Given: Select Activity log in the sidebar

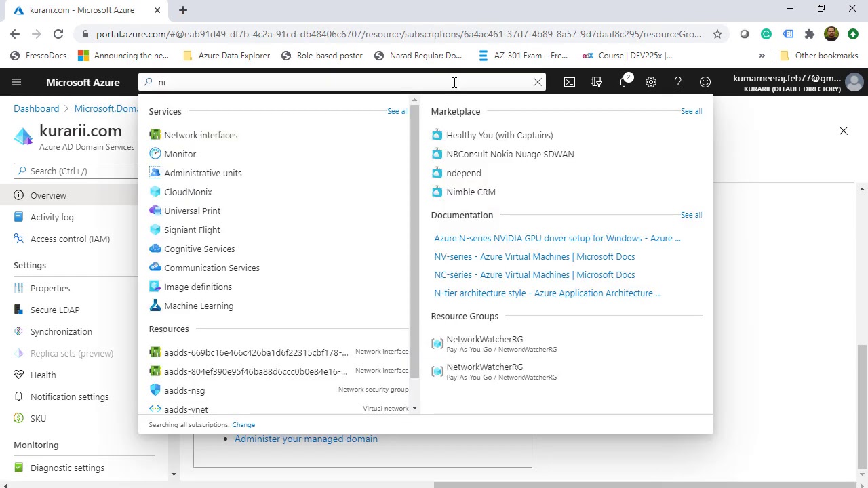Looking at the screenshot, I should (52, 217).
